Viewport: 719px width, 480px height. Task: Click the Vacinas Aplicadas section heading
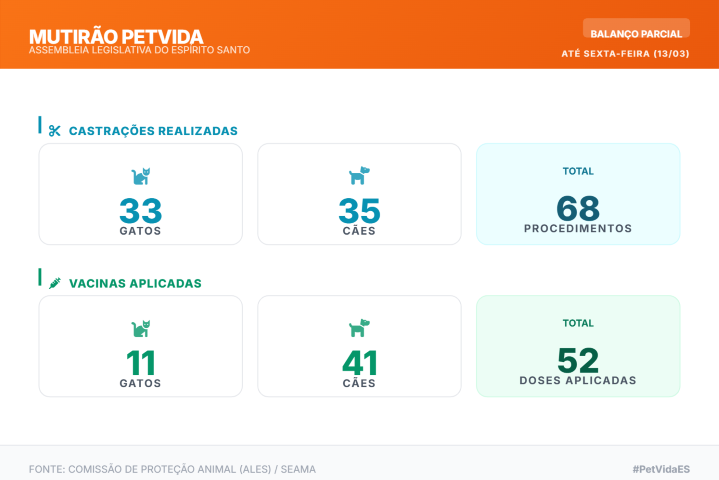[x=135, y=283]
